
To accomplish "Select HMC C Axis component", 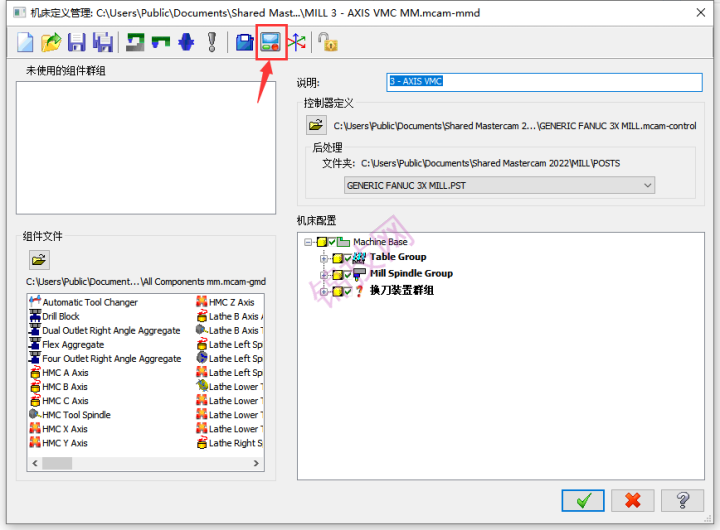I will 59,401.
